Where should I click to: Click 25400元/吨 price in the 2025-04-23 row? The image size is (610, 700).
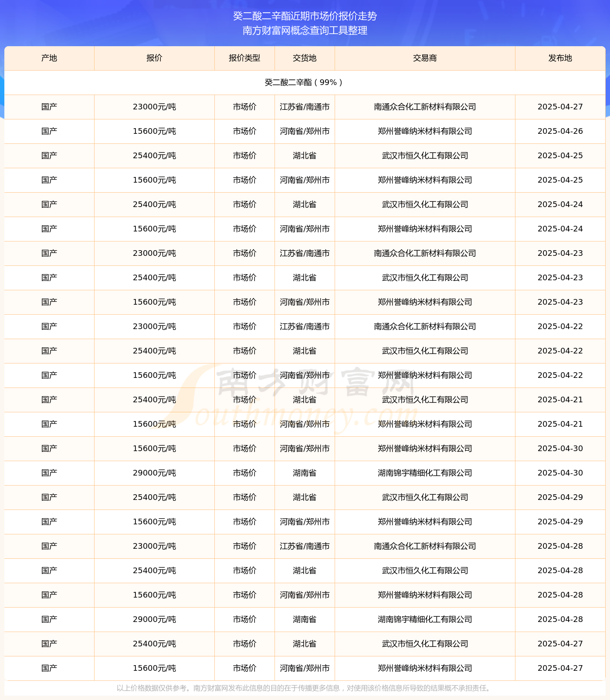tap(154, 278)
